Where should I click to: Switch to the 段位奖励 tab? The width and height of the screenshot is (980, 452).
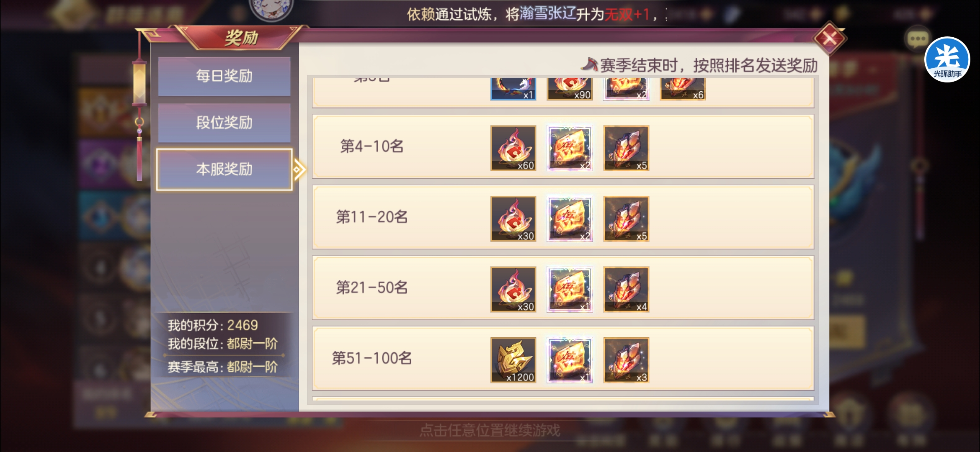[224, 123]
